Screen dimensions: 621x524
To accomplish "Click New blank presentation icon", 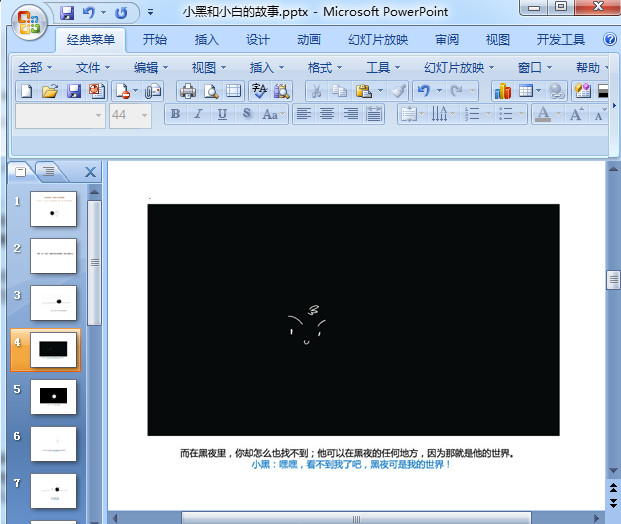I will [x=27, y=91].
